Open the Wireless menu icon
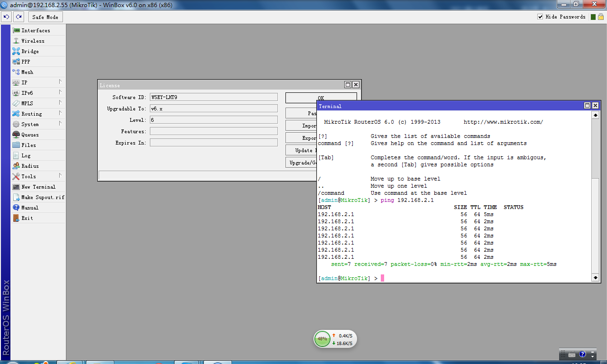Screen dimensions: 607x364 16,41
